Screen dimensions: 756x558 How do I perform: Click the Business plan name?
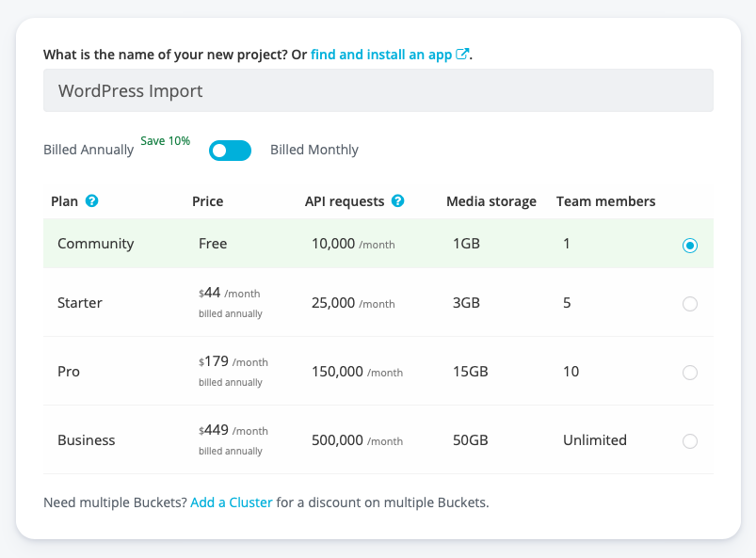(87, 440)
